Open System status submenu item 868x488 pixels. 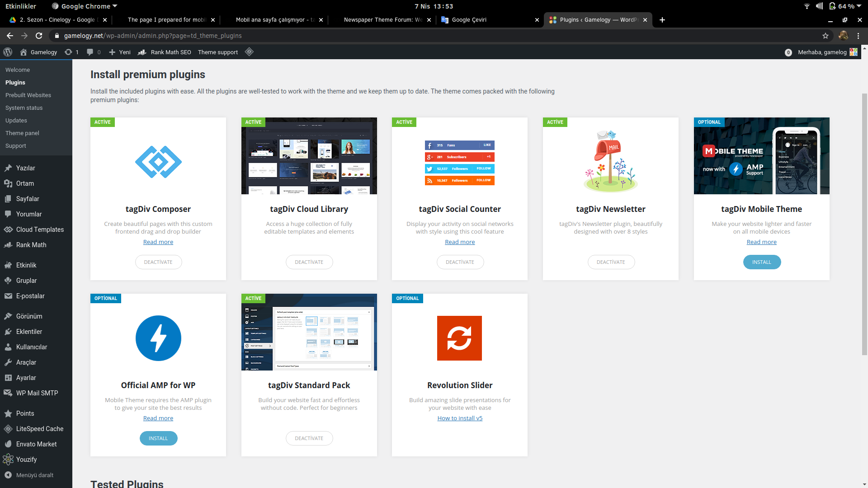[24, 108]
